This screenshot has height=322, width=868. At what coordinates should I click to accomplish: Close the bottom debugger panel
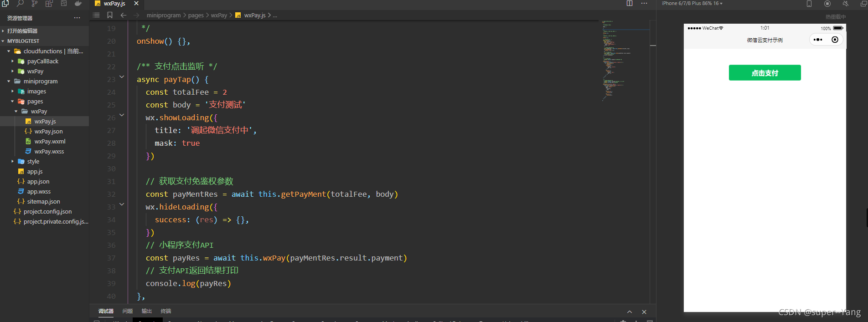[644, 312]
